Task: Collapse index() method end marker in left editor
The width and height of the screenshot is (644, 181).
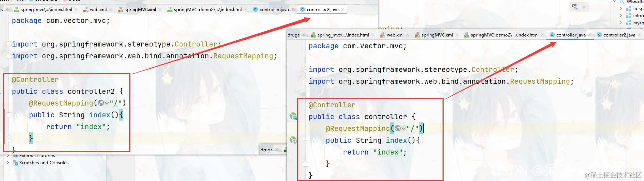Action: coord(9,138)
